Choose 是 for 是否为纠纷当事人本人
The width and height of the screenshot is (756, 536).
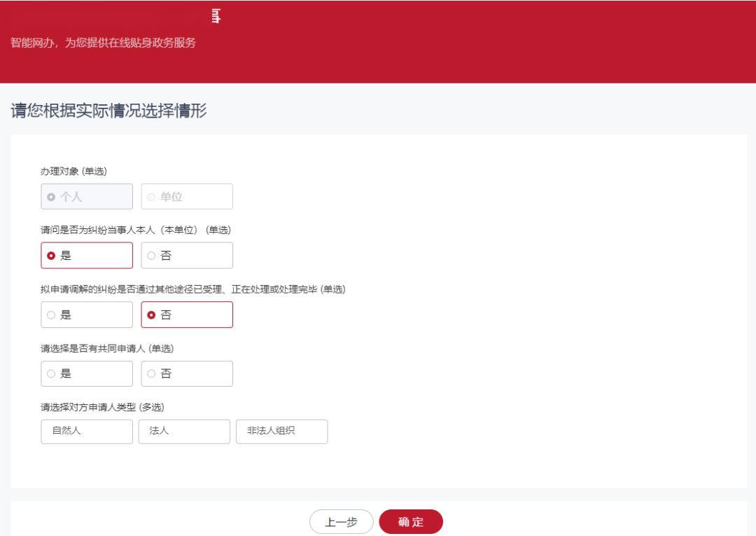86,255
